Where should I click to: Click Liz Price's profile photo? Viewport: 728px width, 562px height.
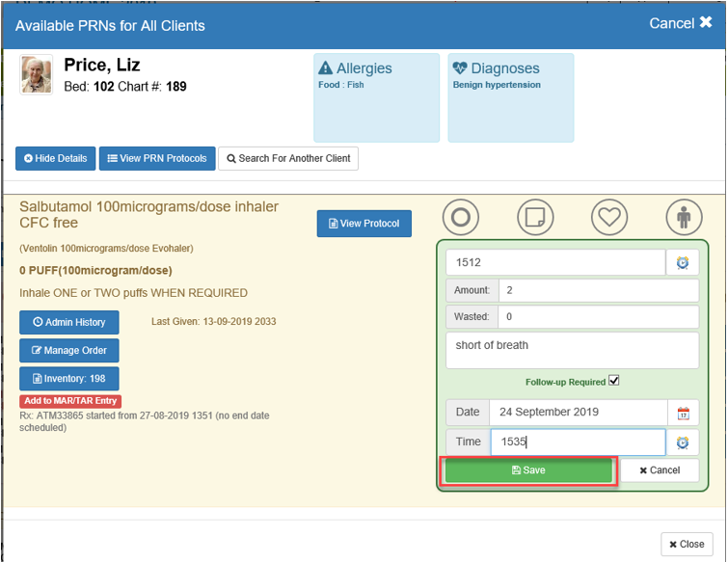tap(37, 74)
